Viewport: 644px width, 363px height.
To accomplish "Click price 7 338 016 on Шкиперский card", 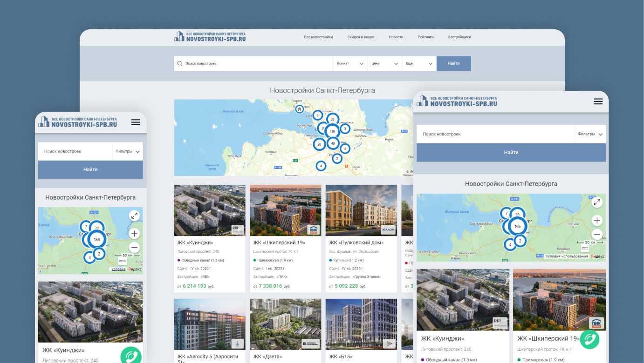I will coord(270,286).
